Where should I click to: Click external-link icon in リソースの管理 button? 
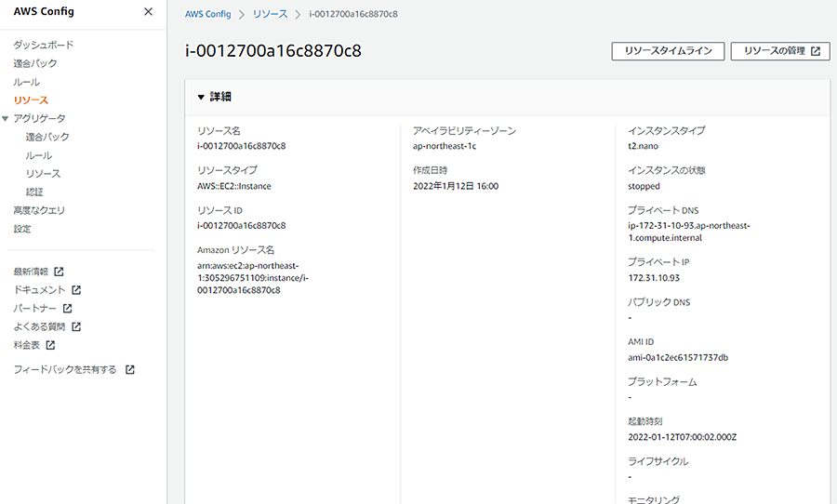pos(816,51)
